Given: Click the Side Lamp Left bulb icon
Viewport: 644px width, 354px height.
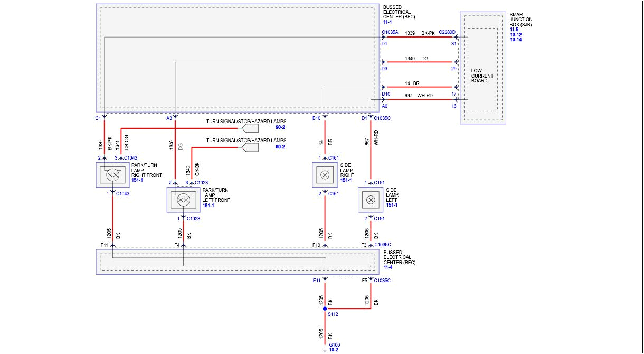Looking at the screenshot, I should pos(371,200).
